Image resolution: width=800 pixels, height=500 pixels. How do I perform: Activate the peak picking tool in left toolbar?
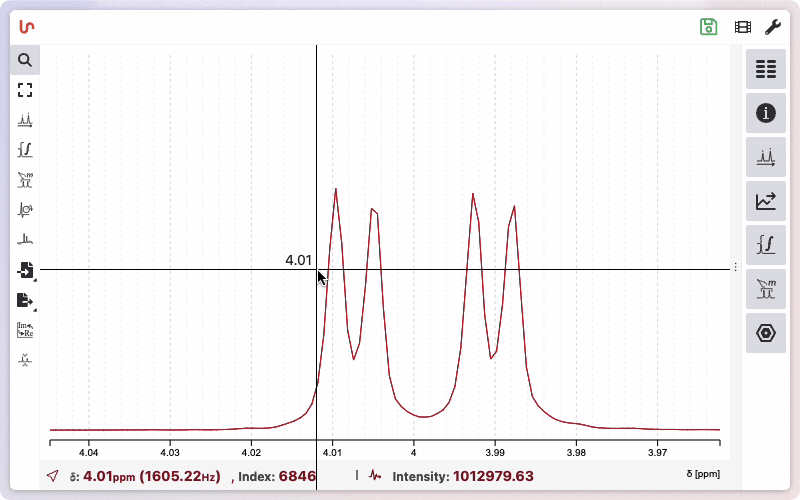click(25, 120)
